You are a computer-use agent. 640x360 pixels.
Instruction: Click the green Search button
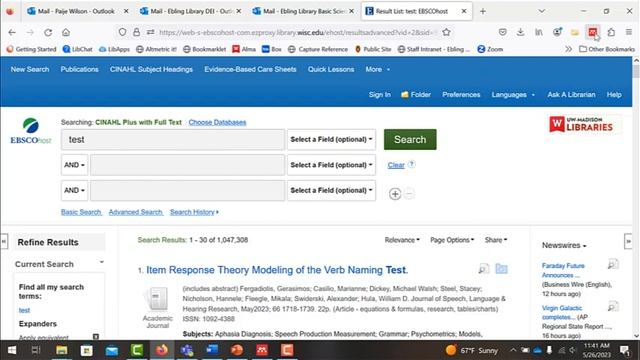pos(410,140)
